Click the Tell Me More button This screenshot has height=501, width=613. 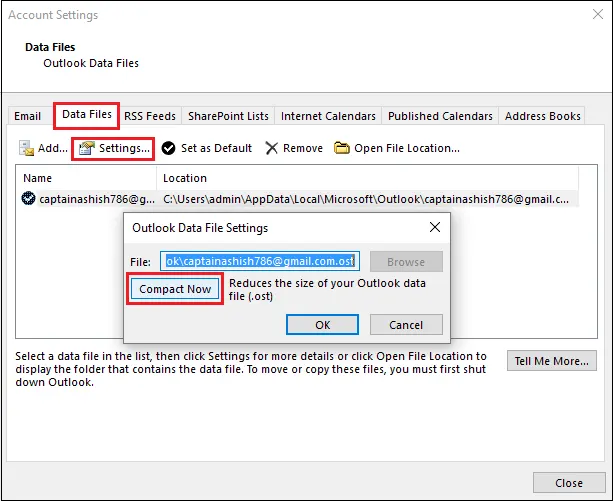coord(552,361)
